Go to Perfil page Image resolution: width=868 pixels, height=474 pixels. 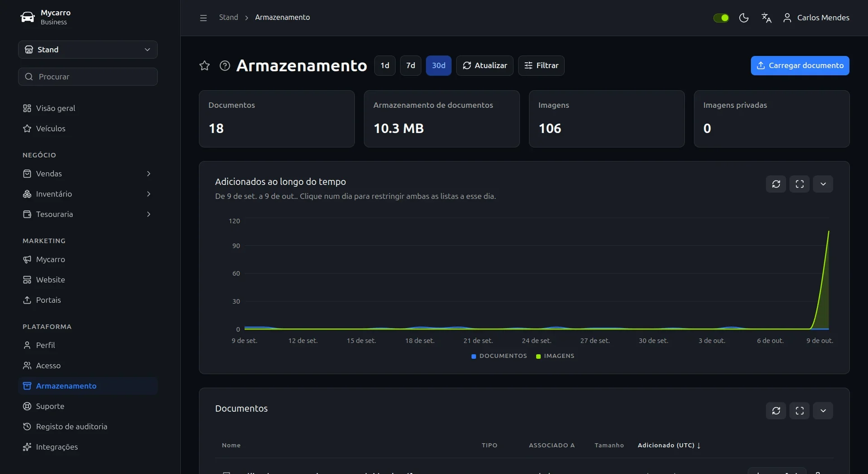coord(88,345)
